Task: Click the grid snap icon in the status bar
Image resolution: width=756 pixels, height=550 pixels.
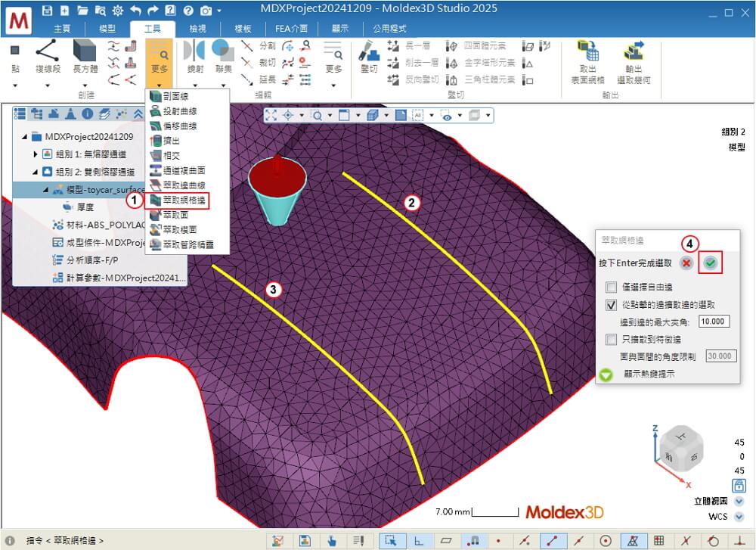Action: (x=658, y=541)
